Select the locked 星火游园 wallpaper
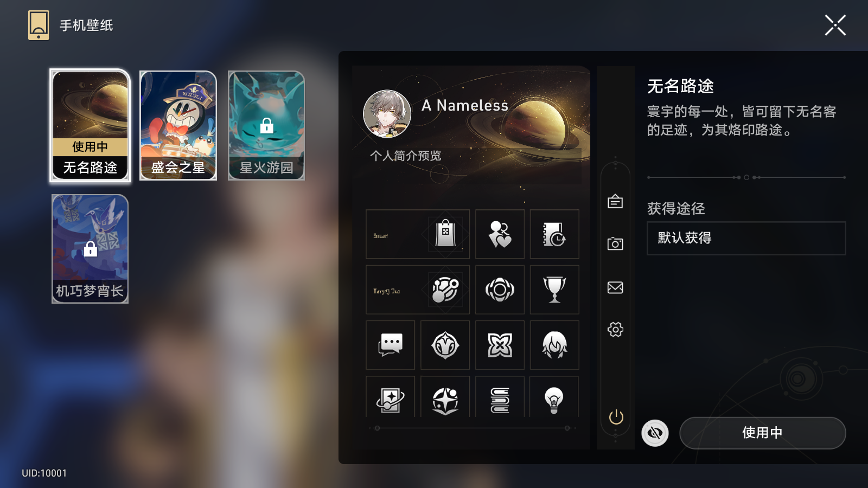This screenshot has height=488, width=868. (x=266, y=125)
